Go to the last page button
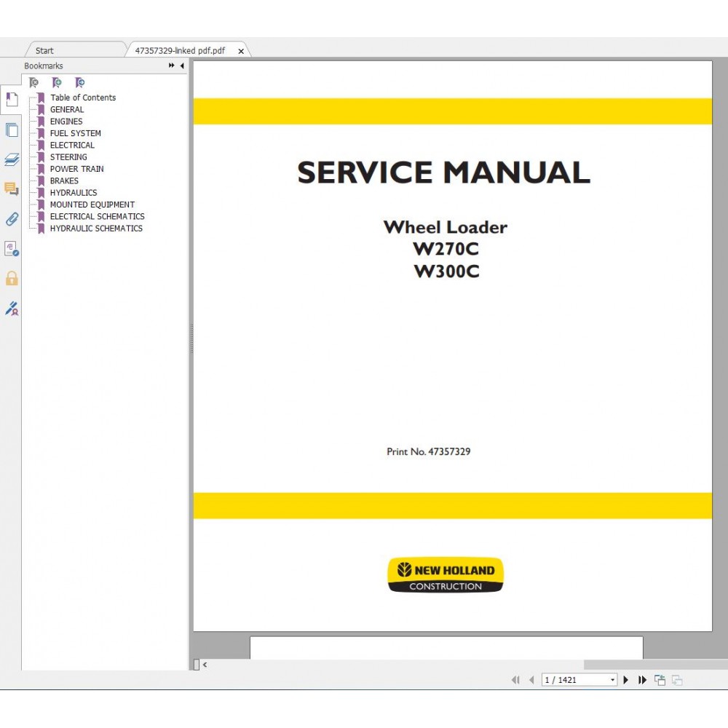The image size is (728, 728). [642, 680]
